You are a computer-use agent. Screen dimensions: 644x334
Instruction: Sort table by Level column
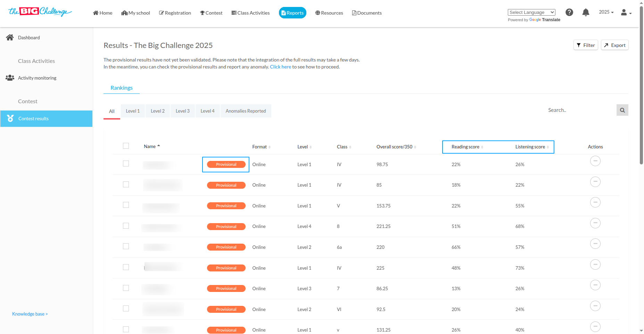pos(304,147)
